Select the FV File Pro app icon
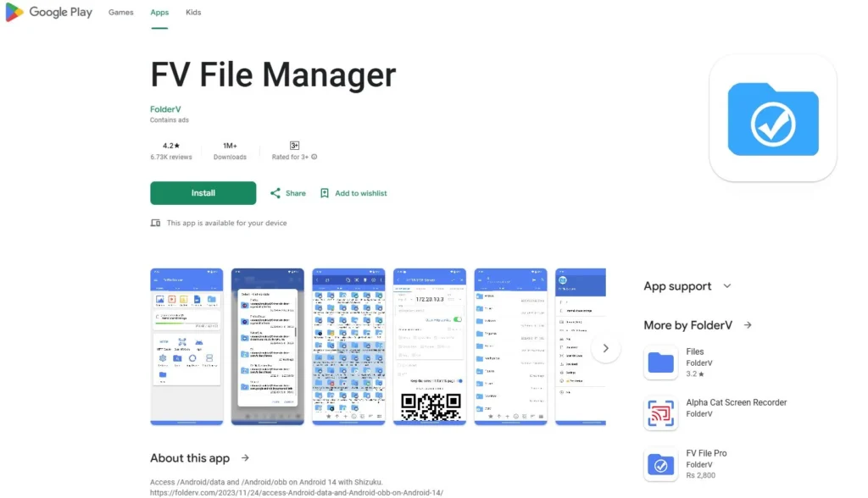The height and width of the screenshot is (498, 868). click(660, 462)
